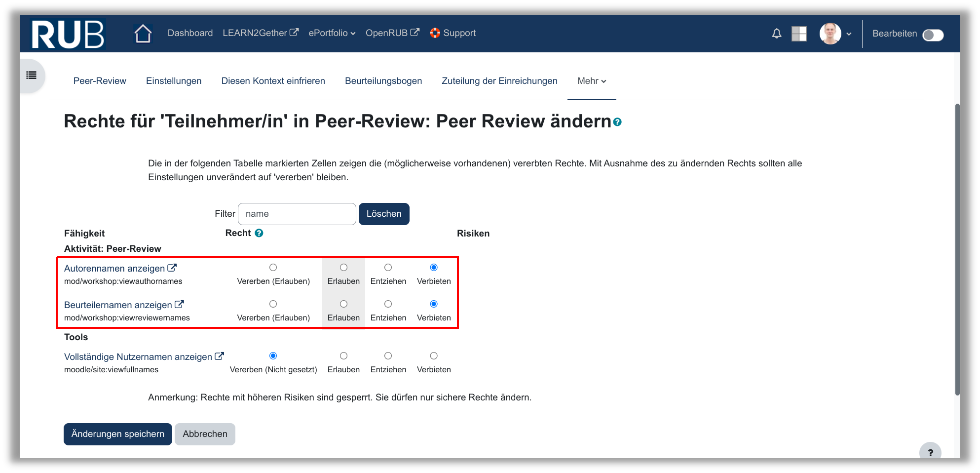980x473 pixels.
Task: Open the Beurteilungsbogen tab
Action: 383,81
